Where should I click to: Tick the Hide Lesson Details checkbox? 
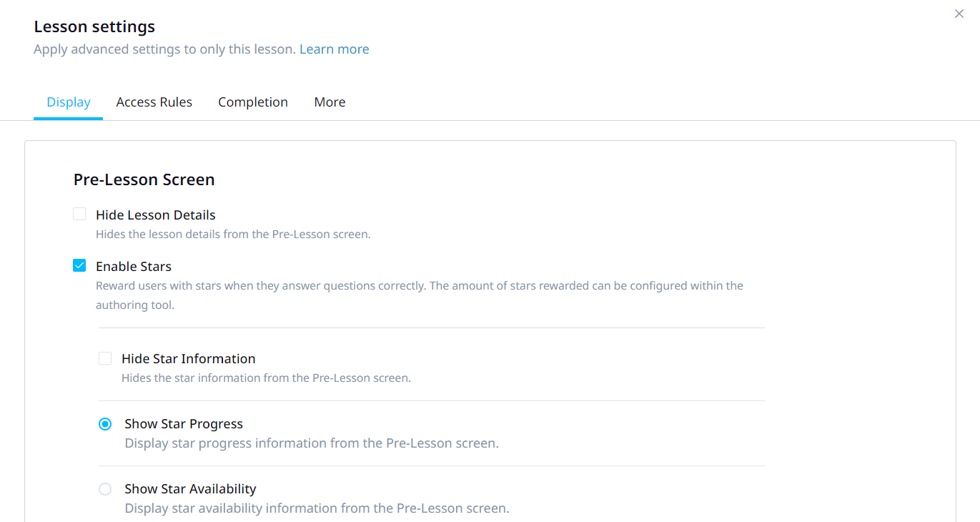[79, 215]
